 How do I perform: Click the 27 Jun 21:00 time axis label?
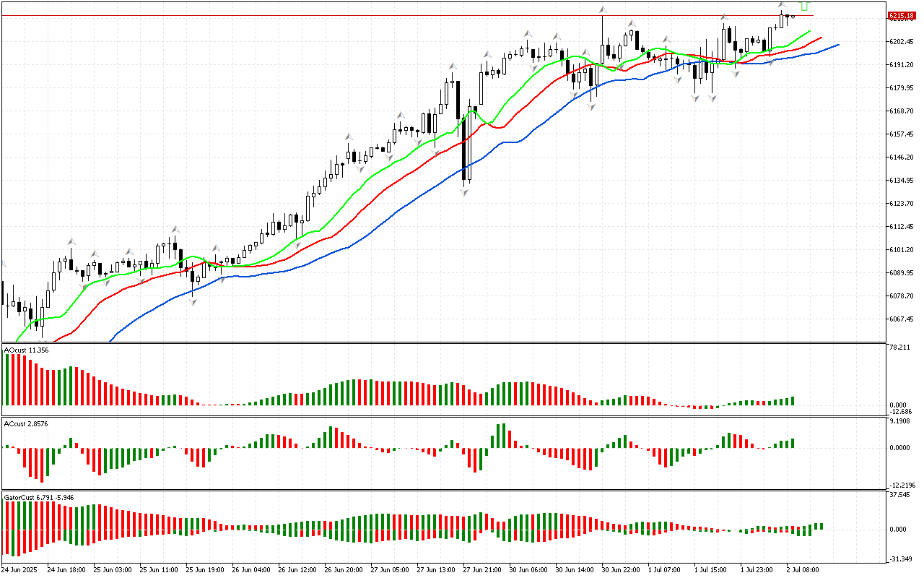click(482, 569)
